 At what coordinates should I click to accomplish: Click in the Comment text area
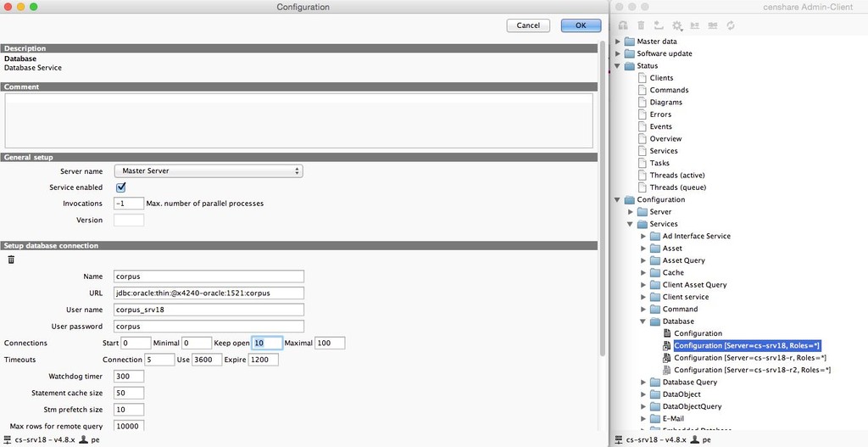(x=298, y=120)
